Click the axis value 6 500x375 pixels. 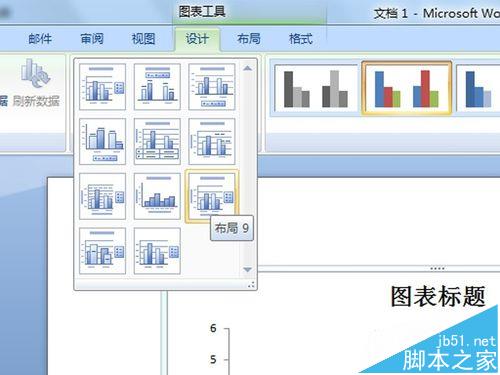[x=213, y=328]
